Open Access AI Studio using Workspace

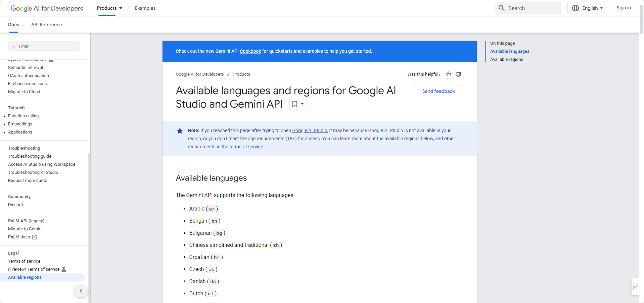[42, 164]
